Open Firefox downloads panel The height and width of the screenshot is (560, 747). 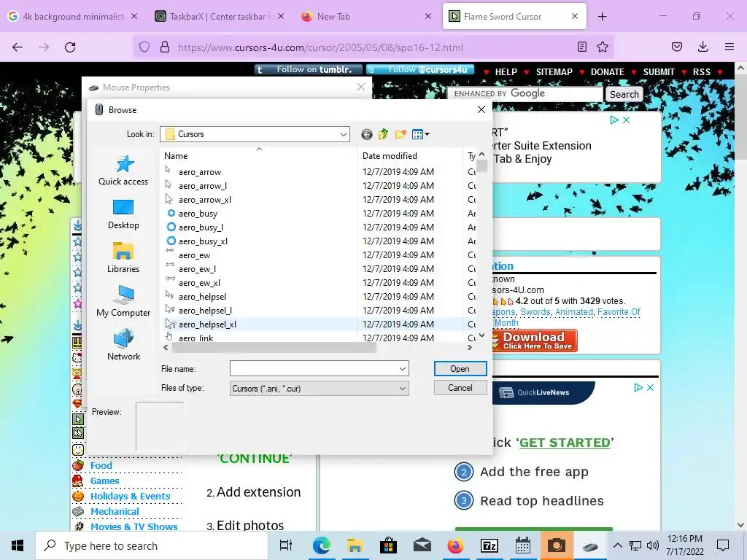click(703, 47)
